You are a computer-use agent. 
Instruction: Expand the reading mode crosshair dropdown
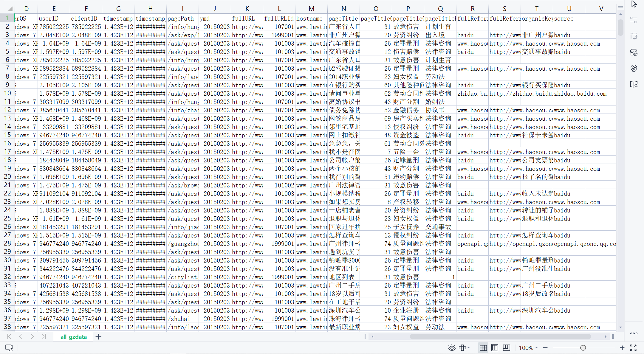pos(469,348)
